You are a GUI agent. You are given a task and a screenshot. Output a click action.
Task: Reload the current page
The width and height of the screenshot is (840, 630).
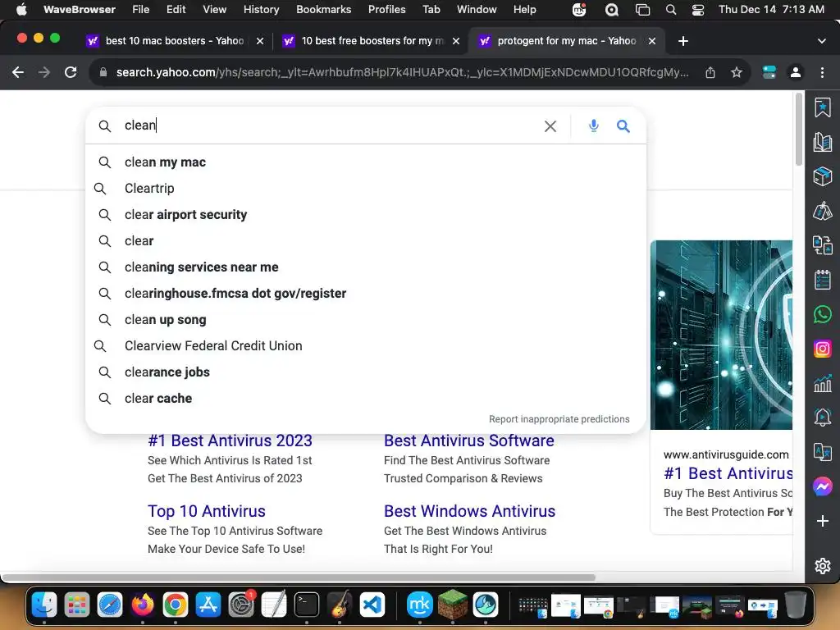coord(71,72)
